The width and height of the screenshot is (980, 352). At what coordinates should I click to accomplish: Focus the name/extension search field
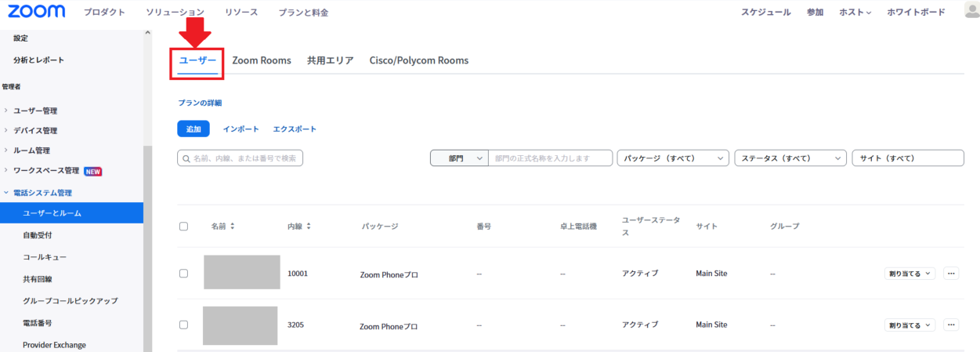pyautogui.click(x=240, y=158)
